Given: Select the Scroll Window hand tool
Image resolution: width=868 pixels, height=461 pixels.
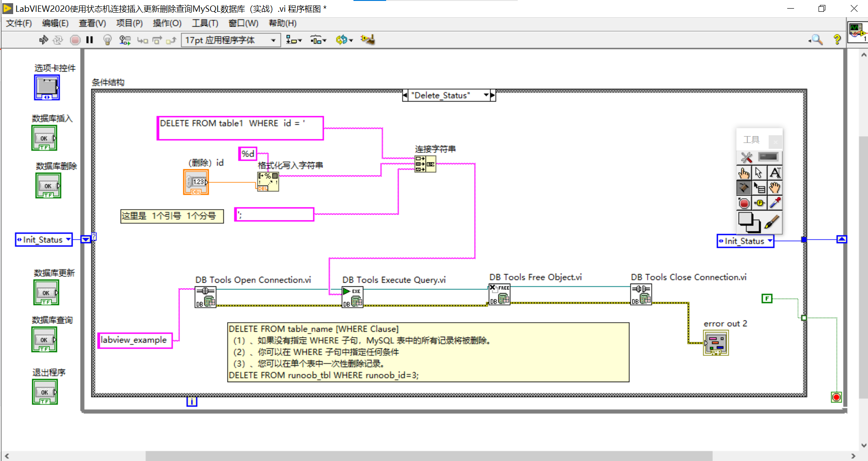Looking at the screenshot, I should click(x=775, y=188).
